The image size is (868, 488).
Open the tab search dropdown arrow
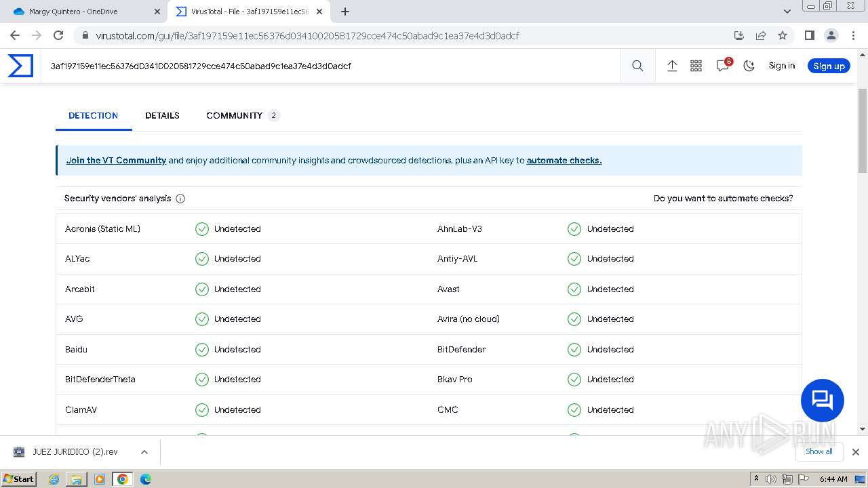pyautogui.click(x=787, y=12)
